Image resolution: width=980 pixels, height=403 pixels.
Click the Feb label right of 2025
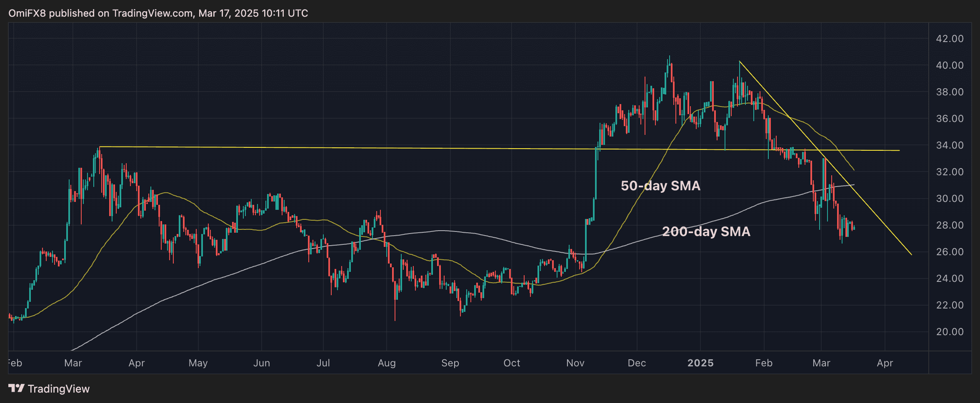[x=764, y=363]
